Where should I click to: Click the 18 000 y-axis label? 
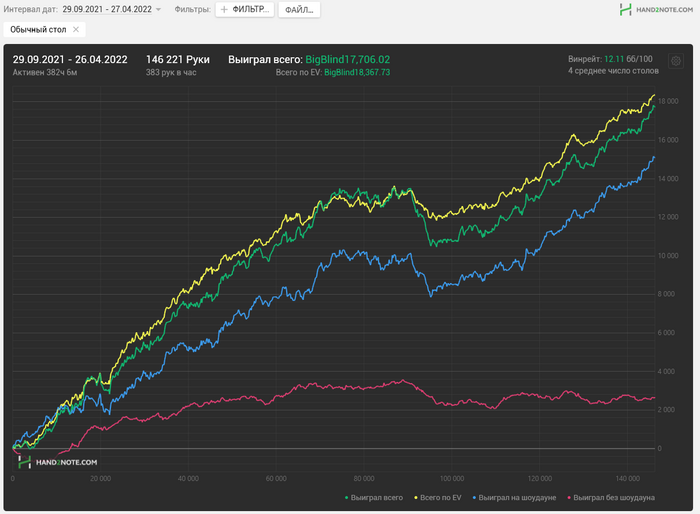[668, 101]
